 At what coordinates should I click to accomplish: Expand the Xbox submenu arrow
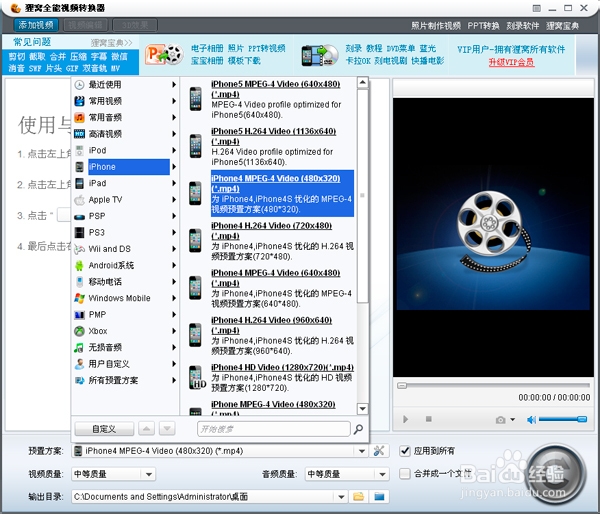tap(174, 331)
